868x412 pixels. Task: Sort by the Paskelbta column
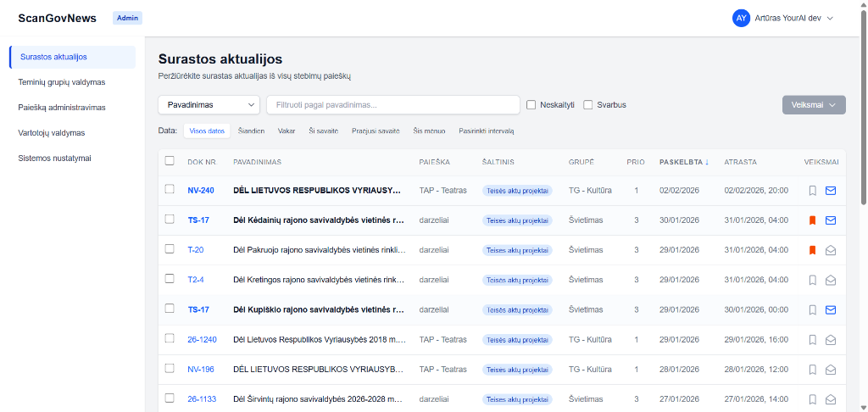click(x=684, y=162)
